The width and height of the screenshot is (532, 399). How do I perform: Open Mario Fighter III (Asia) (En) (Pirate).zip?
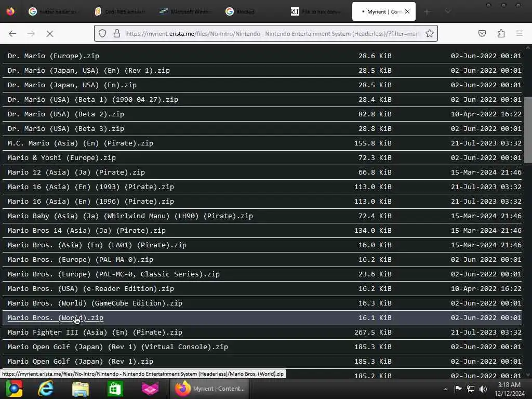coord(95,332)
